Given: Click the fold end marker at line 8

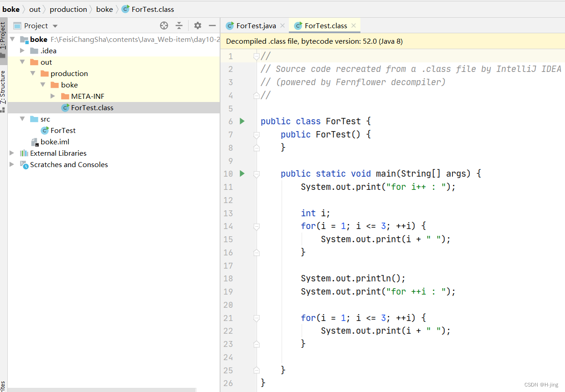Looking at the screenshot, I should coord(257,148).
